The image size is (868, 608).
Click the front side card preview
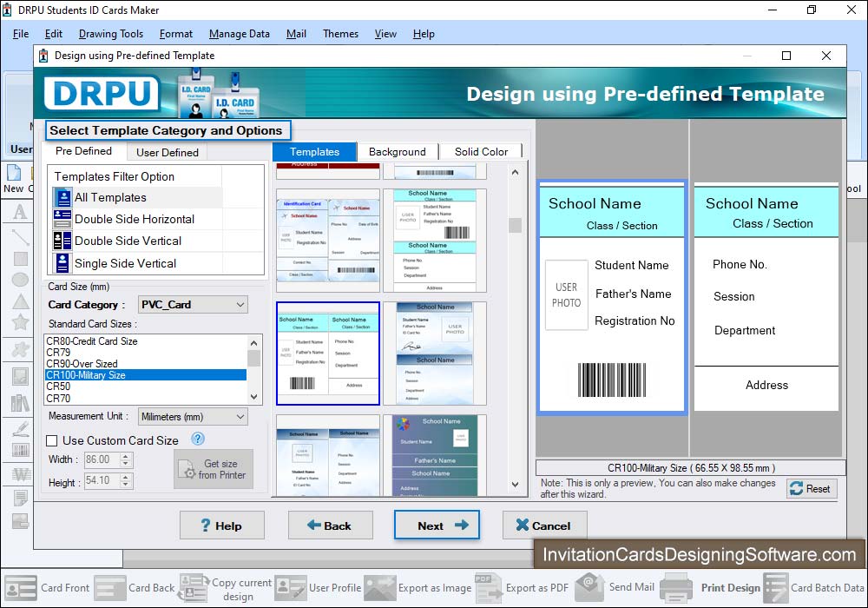(x=612, y=297)
